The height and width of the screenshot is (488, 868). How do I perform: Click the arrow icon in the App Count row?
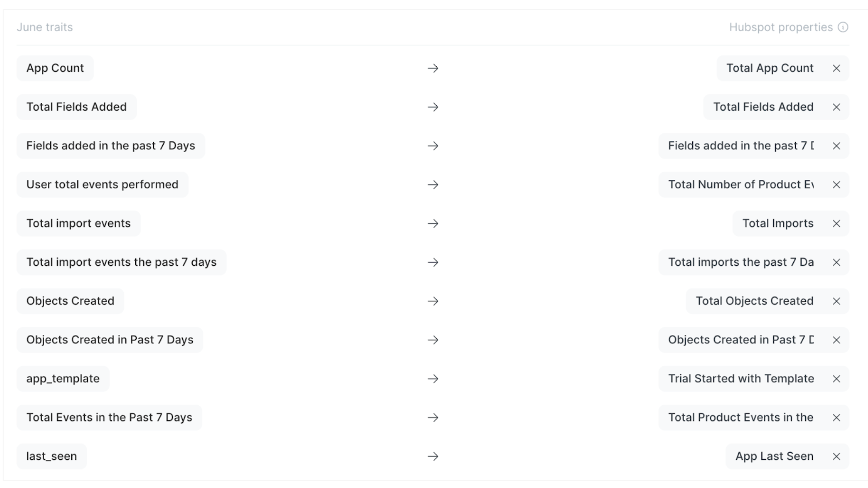coord(433,68)
